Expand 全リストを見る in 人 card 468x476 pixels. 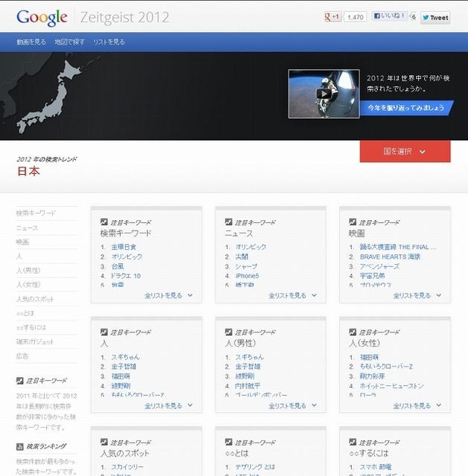point(168,405)
